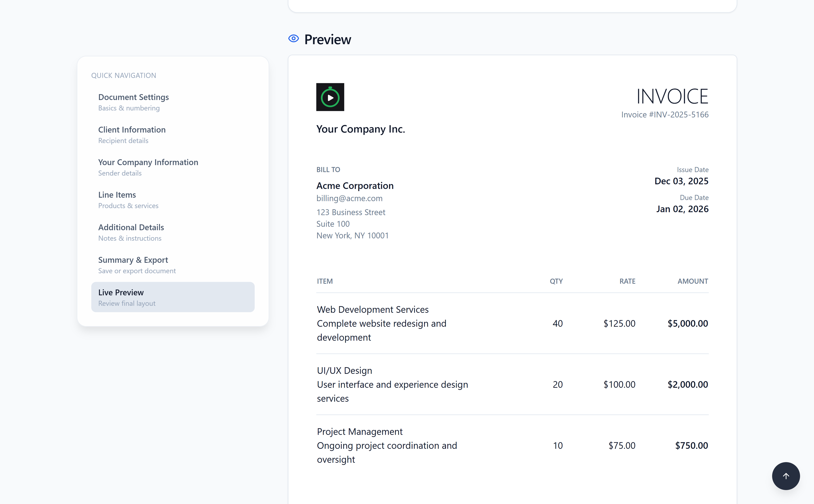Open Summary & Export to save document

(x=133, y=260)
